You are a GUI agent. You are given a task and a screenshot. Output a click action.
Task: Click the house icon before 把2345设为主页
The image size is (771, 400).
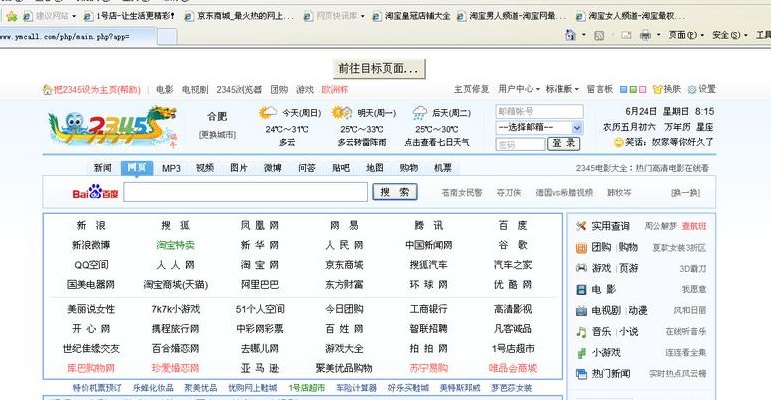(48, 90)
